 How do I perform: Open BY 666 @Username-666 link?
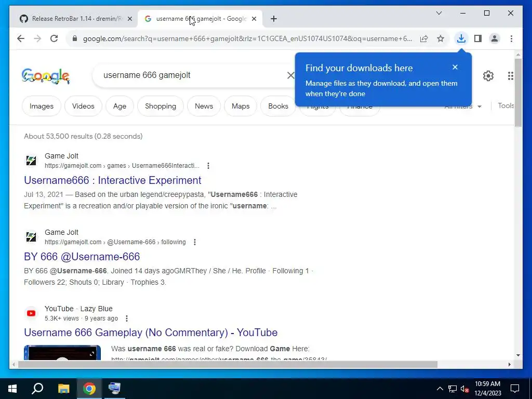pos(82,257)
